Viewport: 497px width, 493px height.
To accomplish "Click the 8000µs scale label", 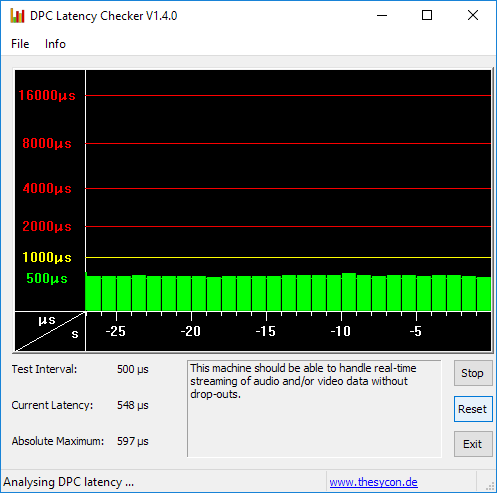I will (x=47, y=143).
